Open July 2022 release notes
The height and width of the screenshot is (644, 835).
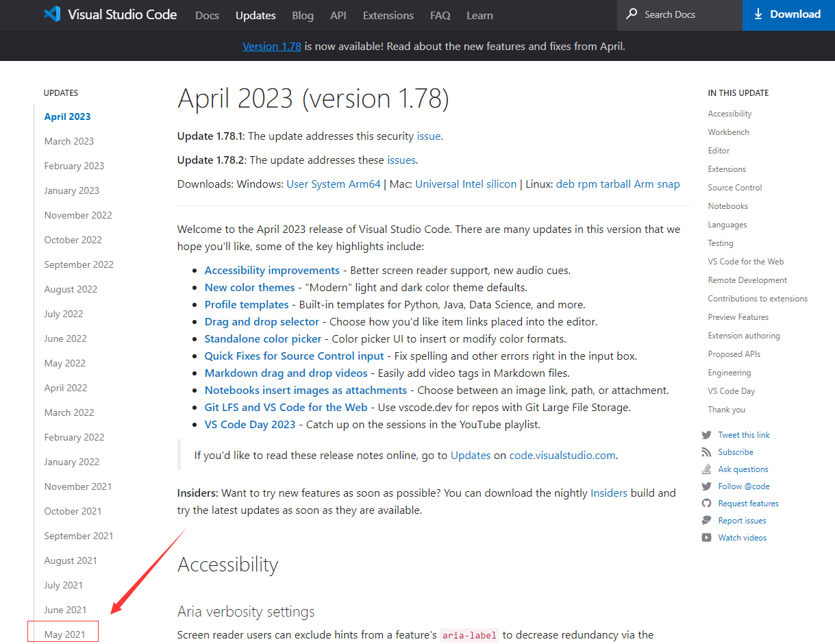pos(64,314)
